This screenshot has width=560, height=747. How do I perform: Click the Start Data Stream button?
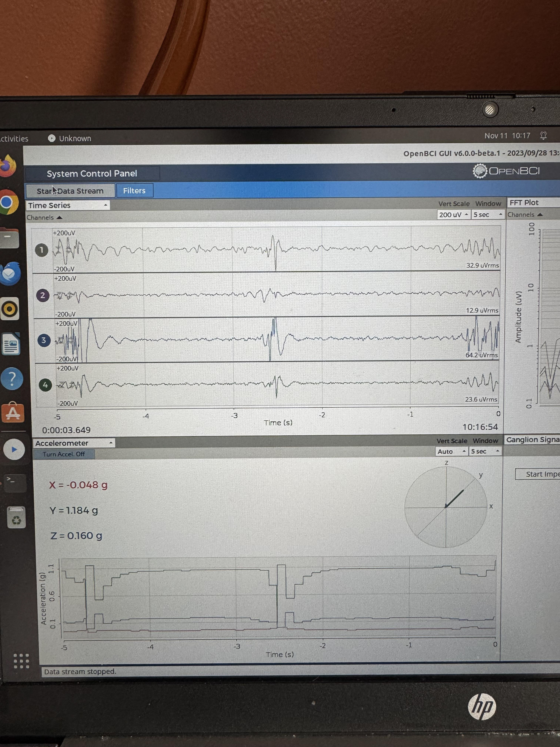coord(70,191)
